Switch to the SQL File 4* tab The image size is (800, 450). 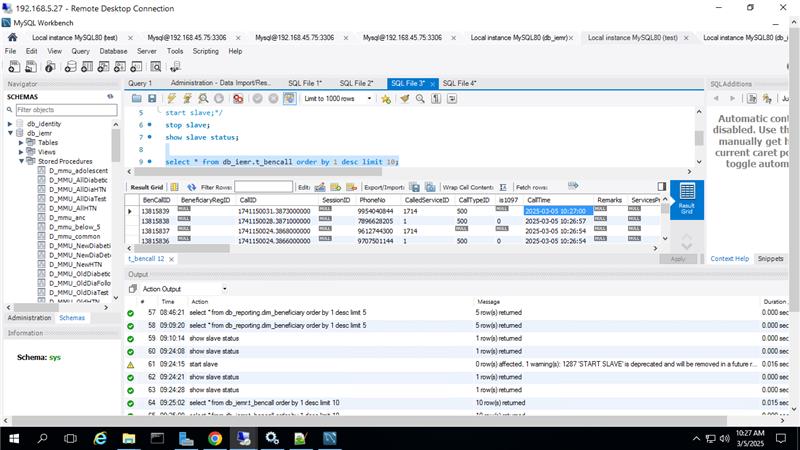[459, 83]
